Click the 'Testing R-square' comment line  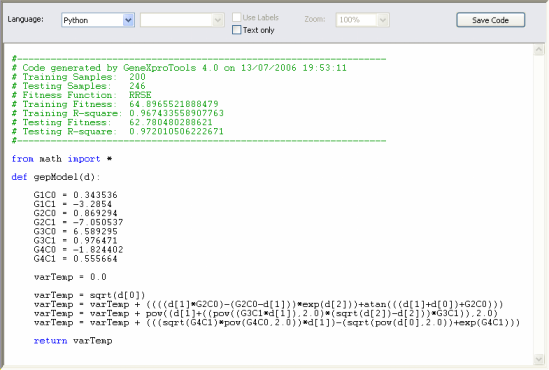pos(118,131)
